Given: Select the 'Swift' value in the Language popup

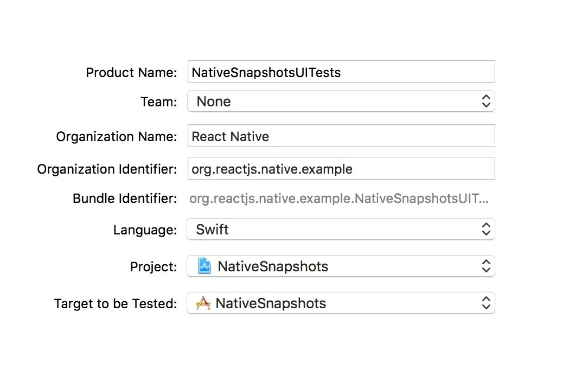Looking at the screenshot, I should [212, 230].
